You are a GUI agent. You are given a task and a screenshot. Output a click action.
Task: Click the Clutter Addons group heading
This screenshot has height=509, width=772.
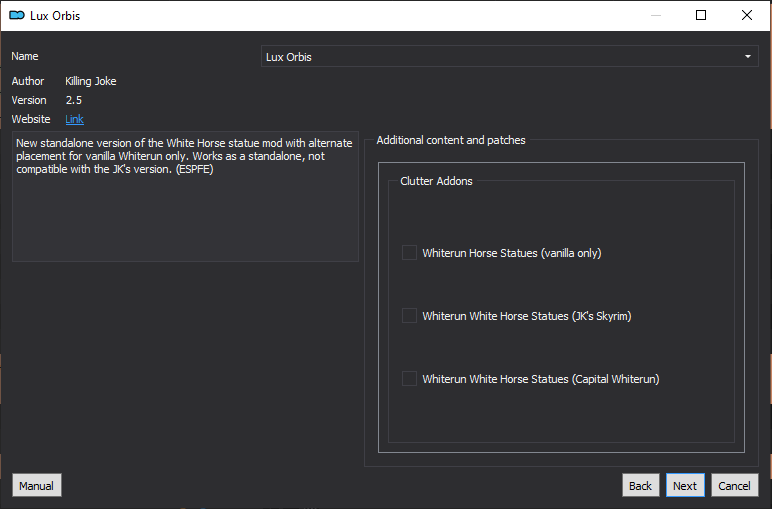coord(436,181)
